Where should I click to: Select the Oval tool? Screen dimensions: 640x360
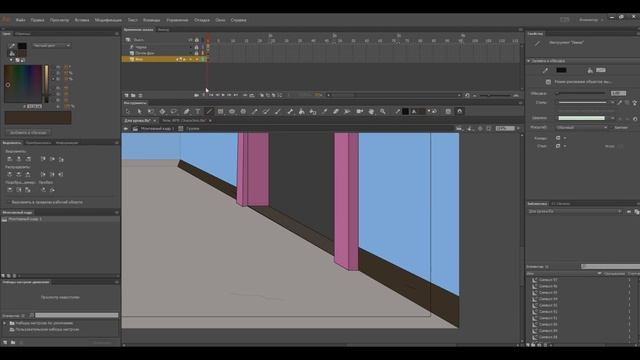(x=232, y=111)
